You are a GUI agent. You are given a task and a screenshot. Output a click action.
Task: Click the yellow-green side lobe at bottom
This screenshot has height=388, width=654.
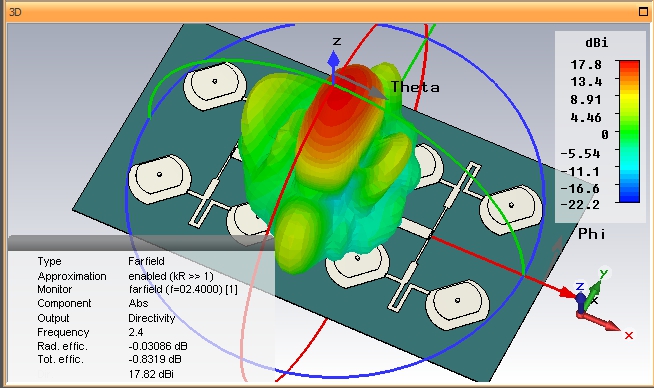tap(296, 236)
